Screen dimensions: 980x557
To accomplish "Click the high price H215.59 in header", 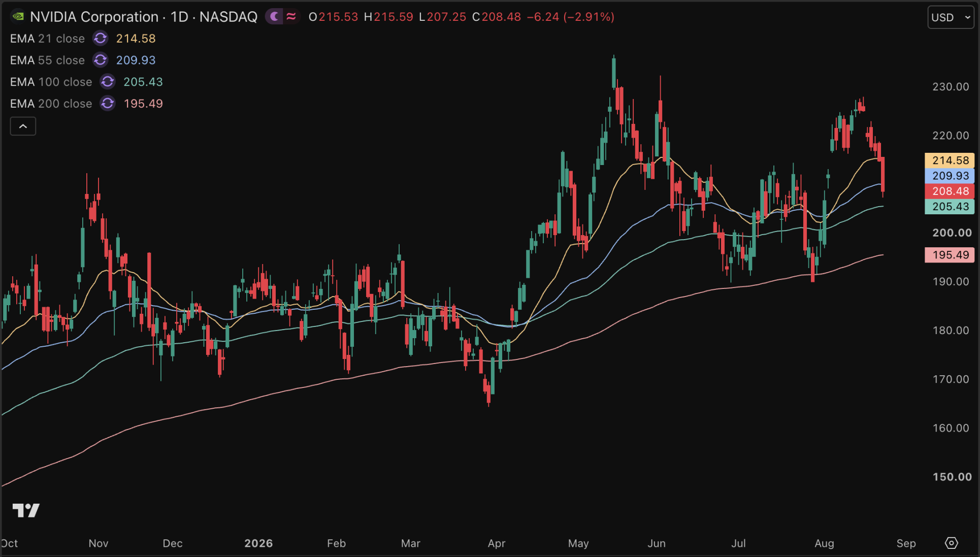I will click(x=388, y=17).
